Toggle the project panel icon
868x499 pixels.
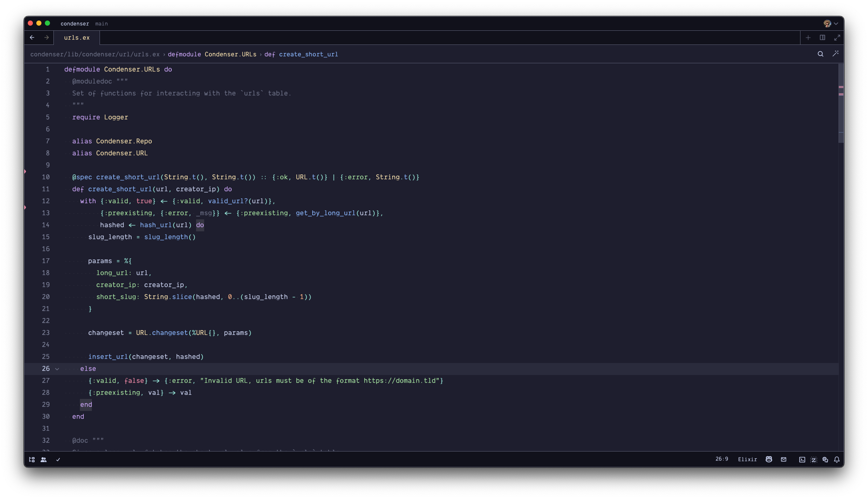[32, 460]
